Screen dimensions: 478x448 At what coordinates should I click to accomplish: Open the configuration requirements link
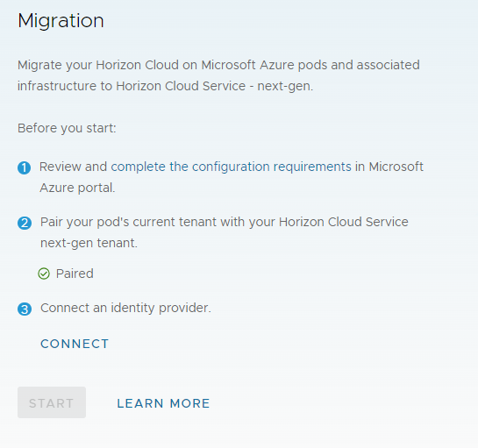click(231, 167)
